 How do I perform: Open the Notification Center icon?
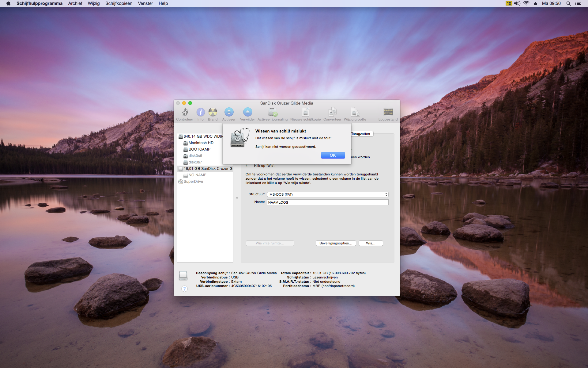point(578,3)
